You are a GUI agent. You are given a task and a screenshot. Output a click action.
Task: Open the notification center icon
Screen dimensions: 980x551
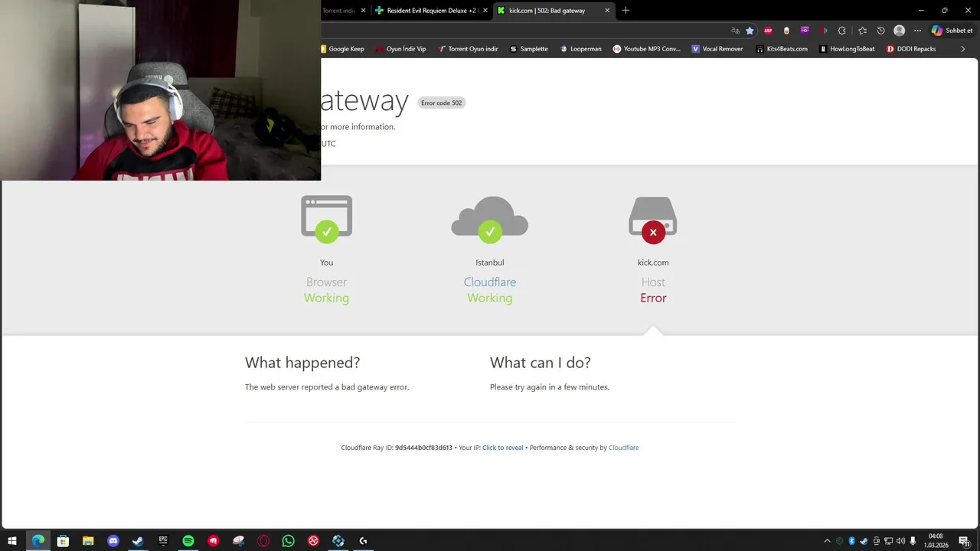(x=965, y=541)
